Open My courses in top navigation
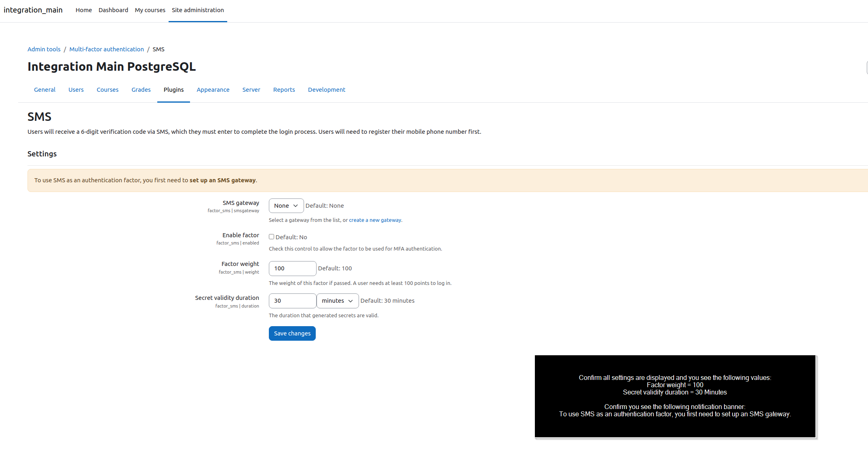This screenshot has height=466, width=868. [x=150, y=10]
